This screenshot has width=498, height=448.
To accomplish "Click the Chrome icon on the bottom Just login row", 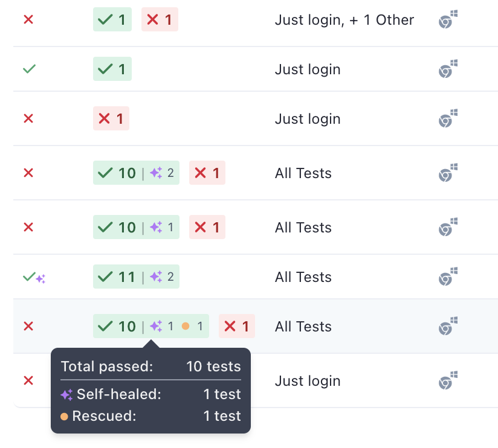I will pyautogui.click(x=447, y=380).
